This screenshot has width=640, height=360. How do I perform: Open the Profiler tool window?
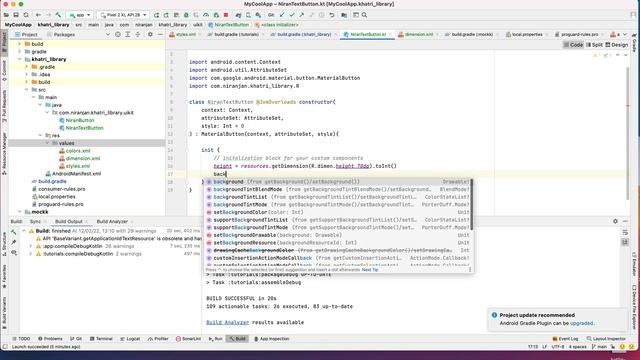158,339
